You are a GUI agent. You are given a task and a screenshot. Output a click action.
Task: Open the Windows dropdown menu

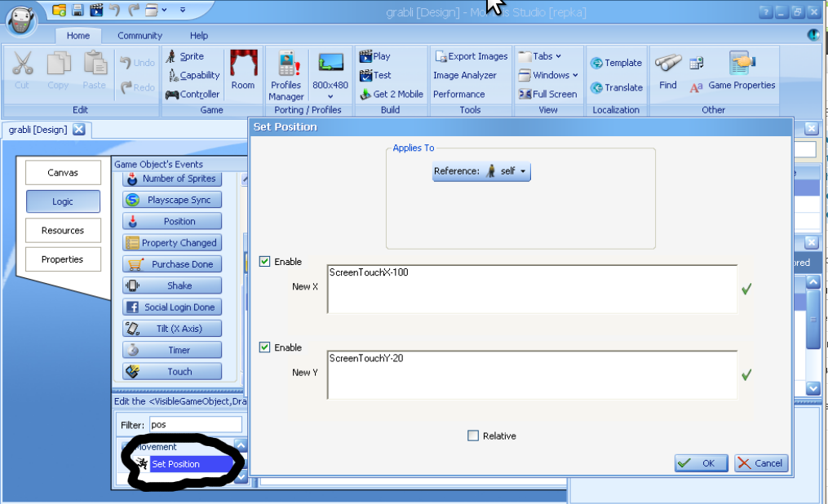(x=548, y=75)
